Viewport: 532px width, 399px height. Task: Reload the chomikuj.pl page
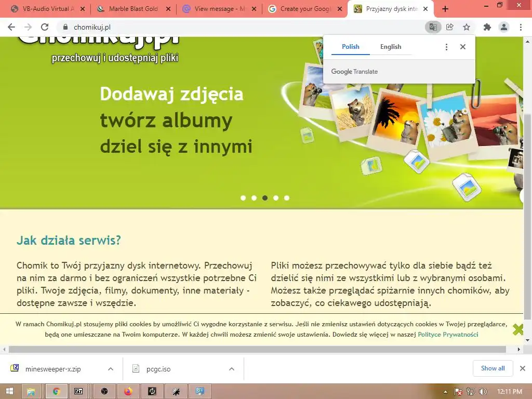pyautogui.click(x=45, y=27)
